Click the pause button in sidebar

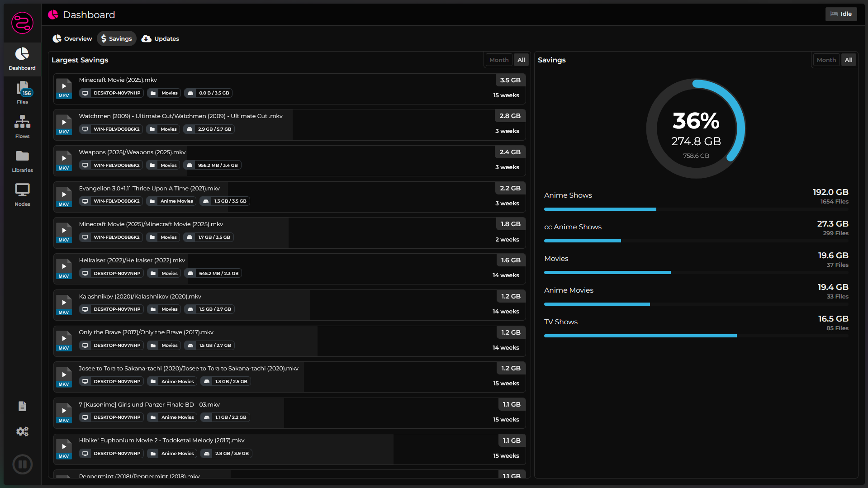point(22,464)
